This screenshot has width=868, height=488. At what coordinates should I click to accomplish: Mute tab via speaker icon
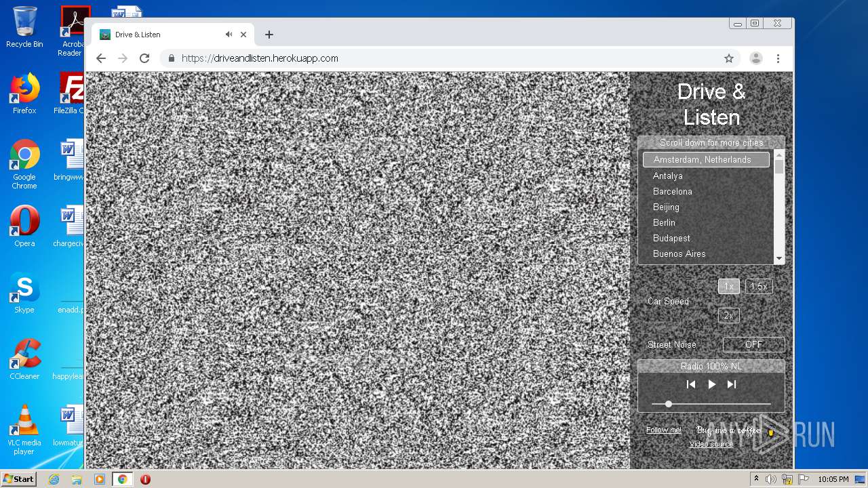(229, 35)
